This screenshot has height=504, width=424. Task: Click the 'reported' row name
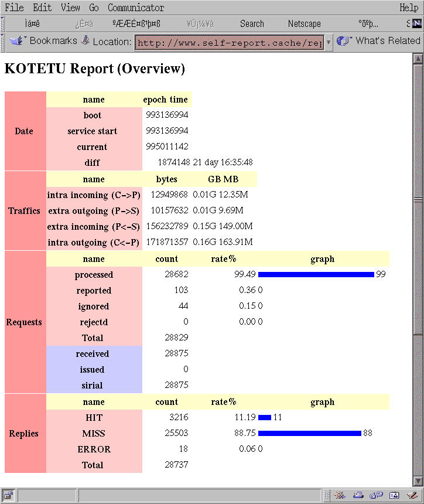pyautogui.click(x=94, y=291)
